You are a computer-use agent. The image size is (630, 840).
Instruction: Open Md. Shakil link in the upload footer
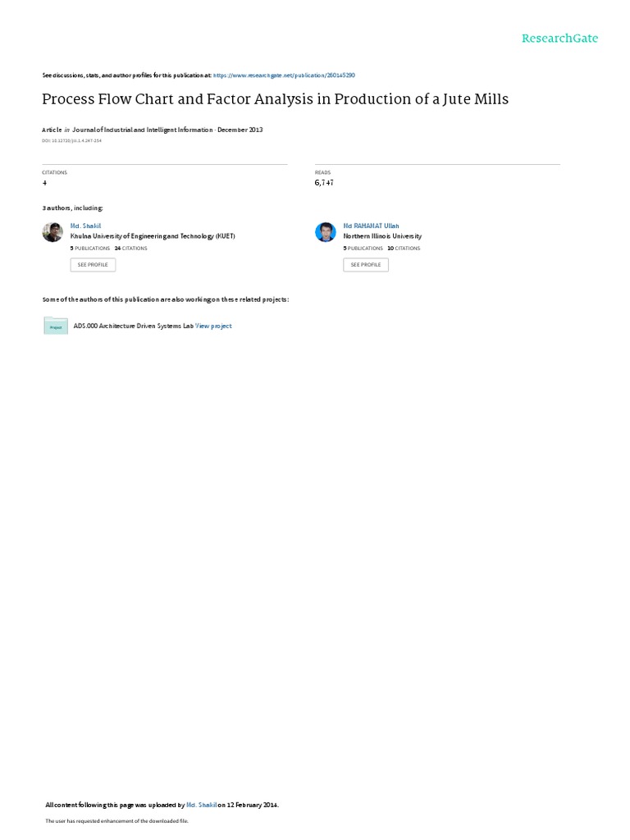(x=202, y=805)
